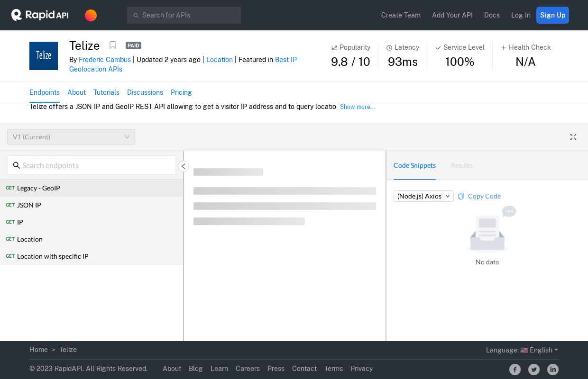588x379 pixels.
Task: Select the JSON IP endpoint
Action: pyautogui.click(x=92, y=205)
